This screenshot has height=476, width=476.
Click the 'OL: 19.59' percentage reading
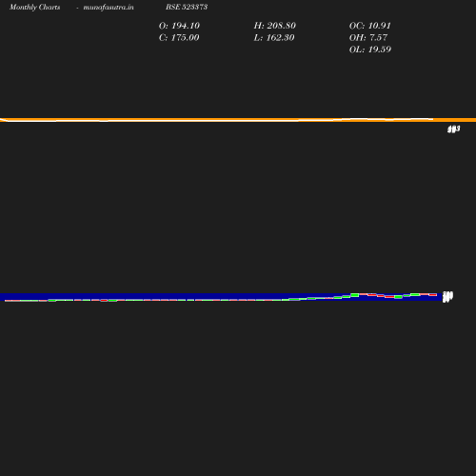370,50
